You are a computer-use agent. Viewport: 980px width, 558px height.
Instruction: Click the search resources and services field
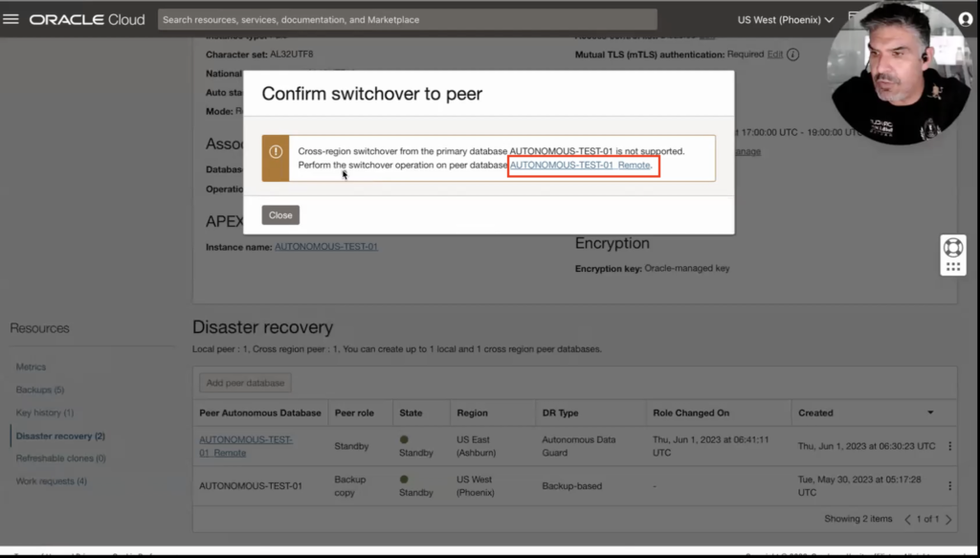(406, 19)
